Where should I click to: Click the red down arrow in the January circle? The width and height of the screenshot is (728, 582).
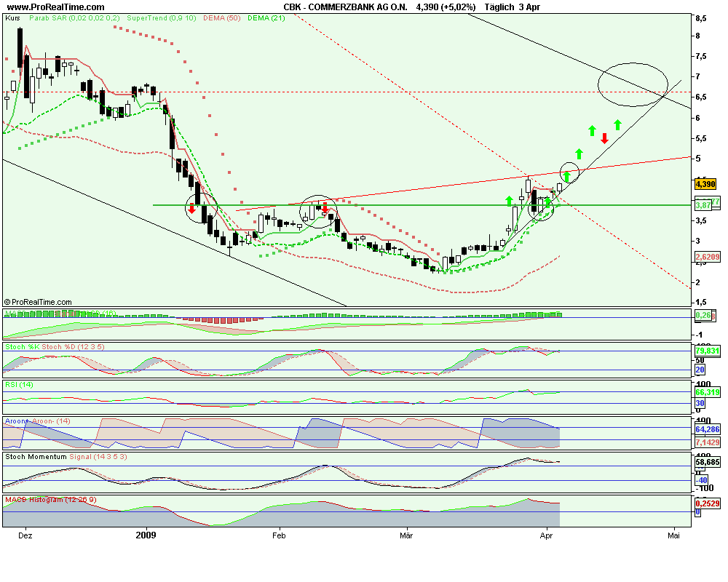(x=191, y=208)
